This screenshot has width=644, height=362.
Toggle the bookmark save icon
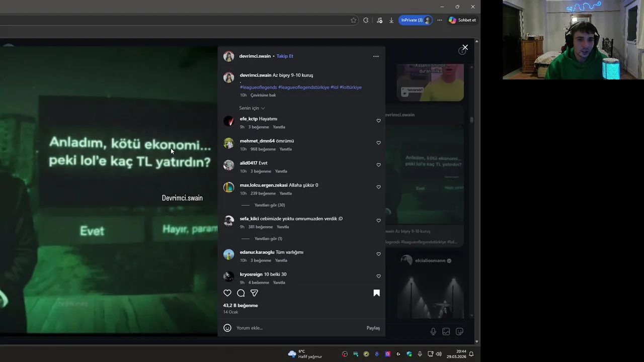coord(376,293)
